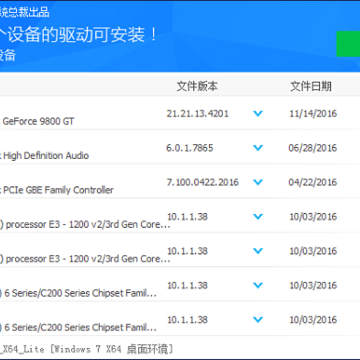The image size is (360, 360).
Task: Open version arrow of lower 6 Series/C200 row
Action: point(258,320)
